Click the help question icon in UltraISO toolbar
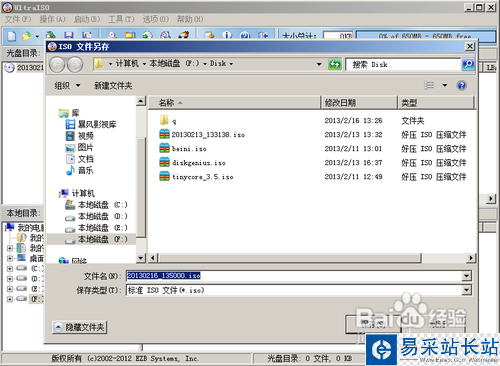 [245, 35]
